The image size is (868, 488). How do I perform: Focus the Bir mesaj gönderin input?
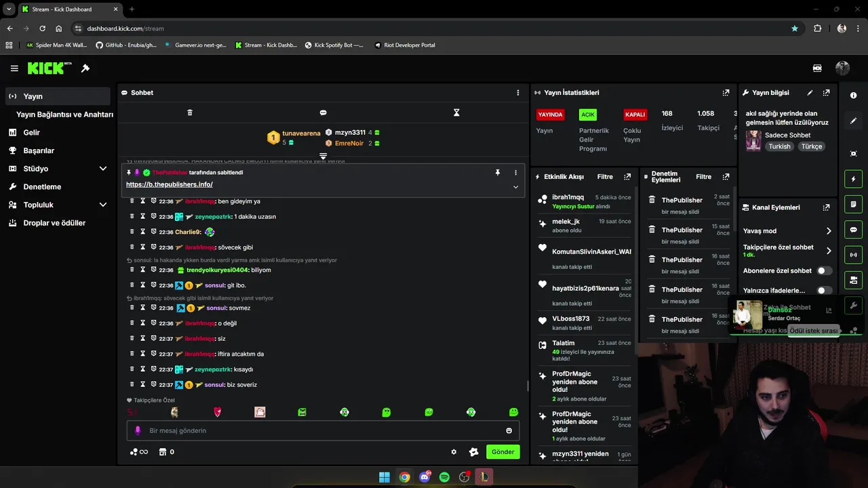(323, 430)
